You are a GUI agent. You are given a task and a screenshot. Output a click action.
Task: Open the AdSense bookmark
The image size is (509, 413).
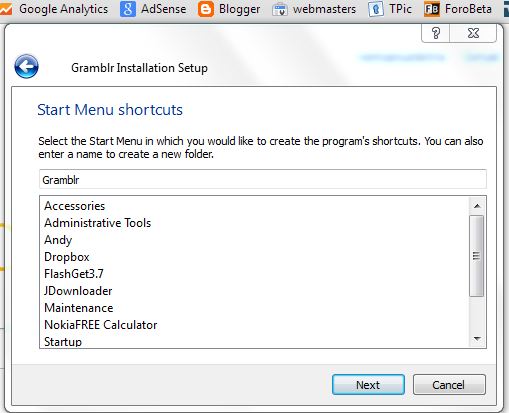tap(153, 9)
